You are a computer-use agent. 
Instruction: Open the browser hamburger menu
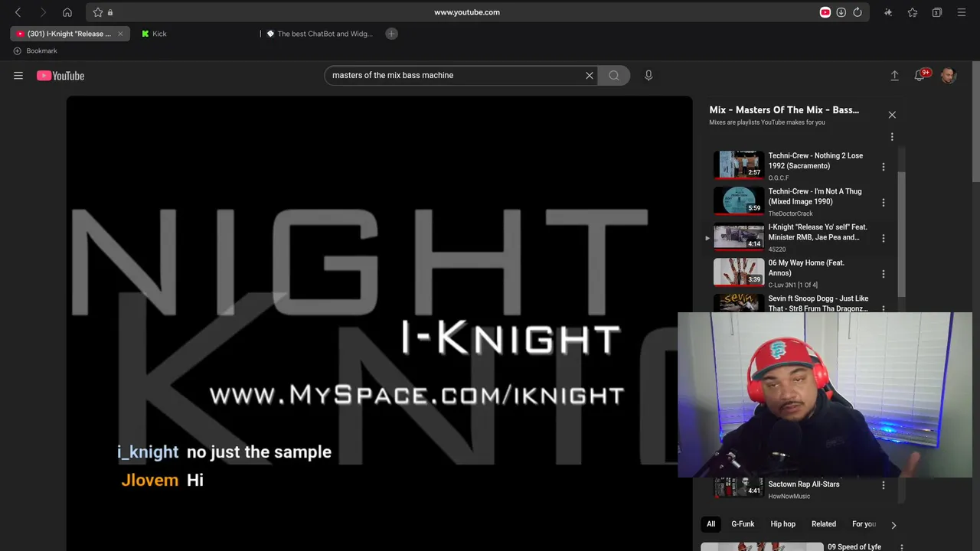962,12
